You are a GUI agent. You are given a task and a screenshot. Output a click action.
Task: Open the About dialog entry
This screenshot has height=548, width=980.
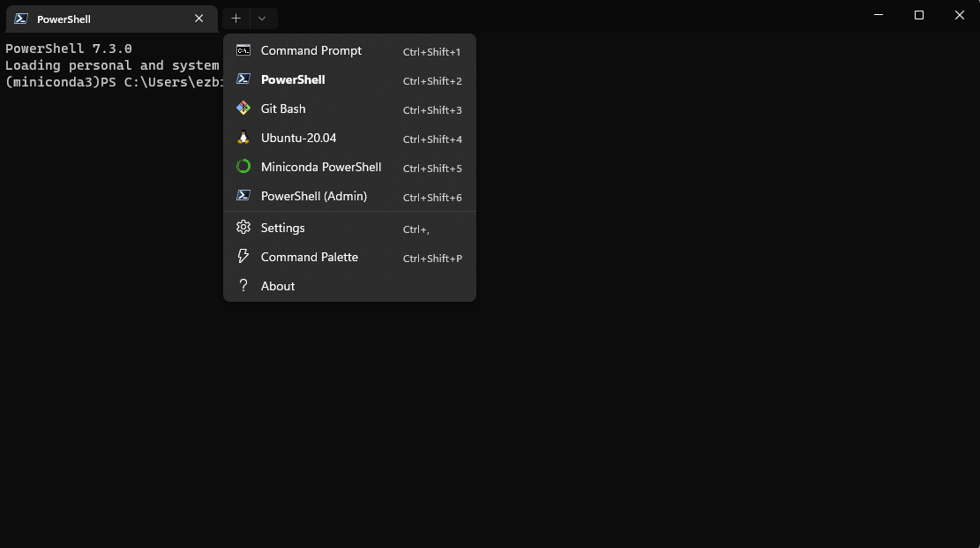[x=277, y=286]
